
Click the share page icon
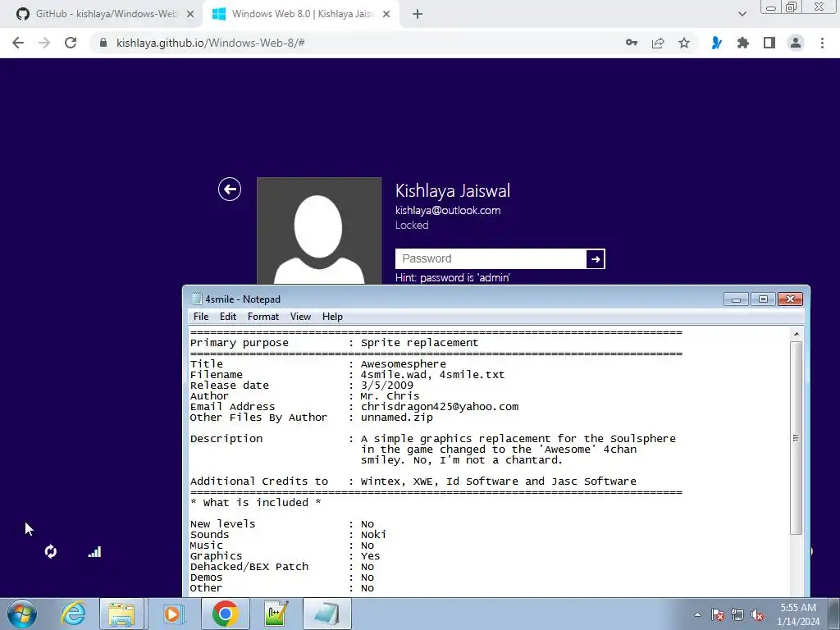click(x=658, y=43)
